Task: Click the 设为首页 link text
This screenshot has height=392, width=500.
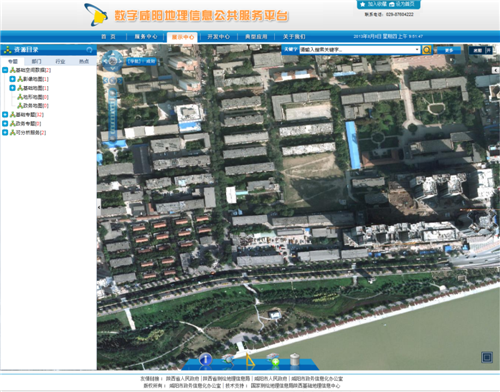Action: [405, 4]
